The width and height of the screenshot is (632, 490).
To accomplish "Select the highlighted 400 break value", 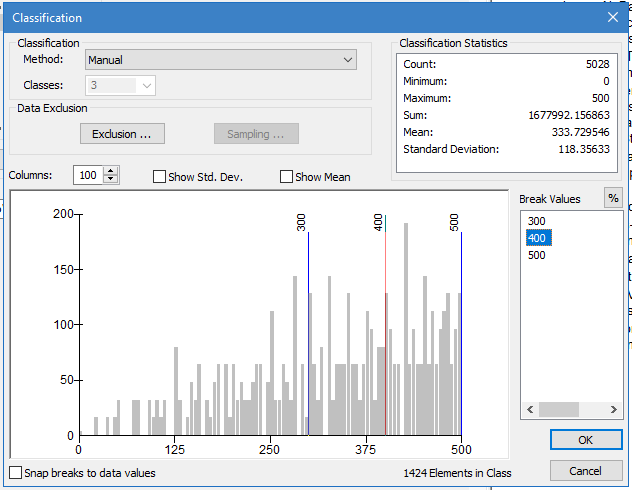I will pyautogui.click(x=537, y=238).
